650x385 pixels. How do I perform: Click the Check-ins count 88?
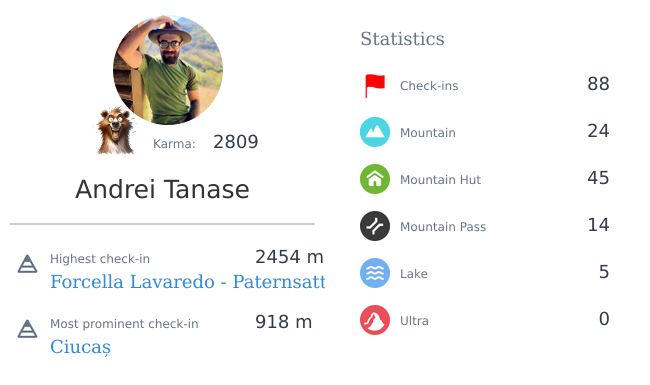pyautogui.click(x=598, y=84)
